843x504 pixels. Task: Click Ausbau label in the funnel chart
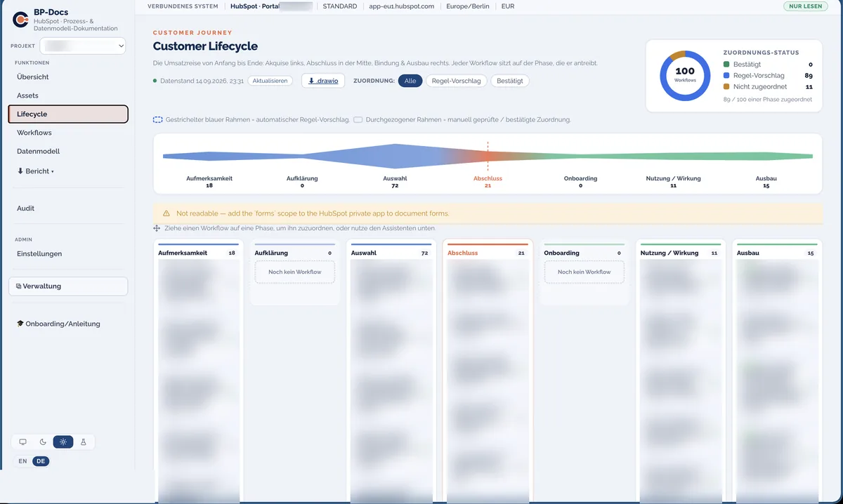766,178
